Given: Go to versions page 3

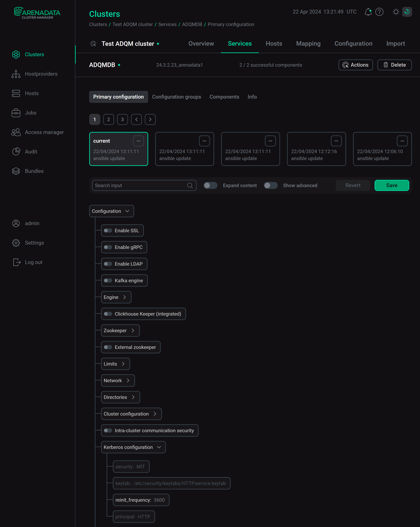Looking at the screenshot, I should coord(122,120).
